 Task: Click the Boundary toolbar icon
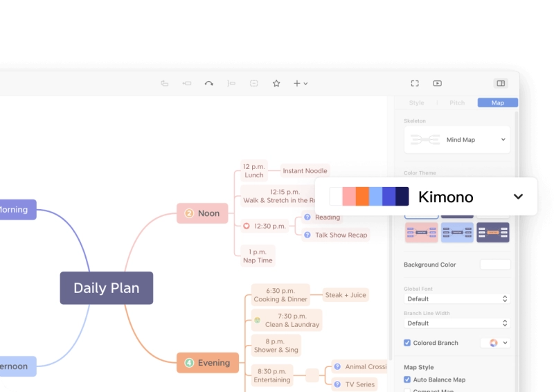coord(253,83)
